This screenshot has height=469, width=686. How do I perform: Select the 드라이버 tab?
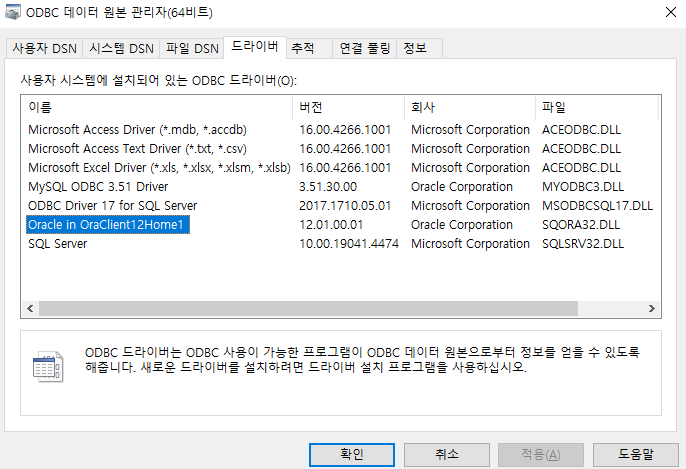[x=255, y=46]
